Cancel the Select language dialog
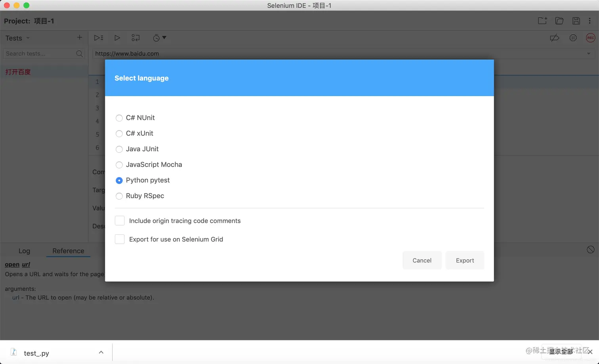The image size is (599, 364). [x=422, y=260]
